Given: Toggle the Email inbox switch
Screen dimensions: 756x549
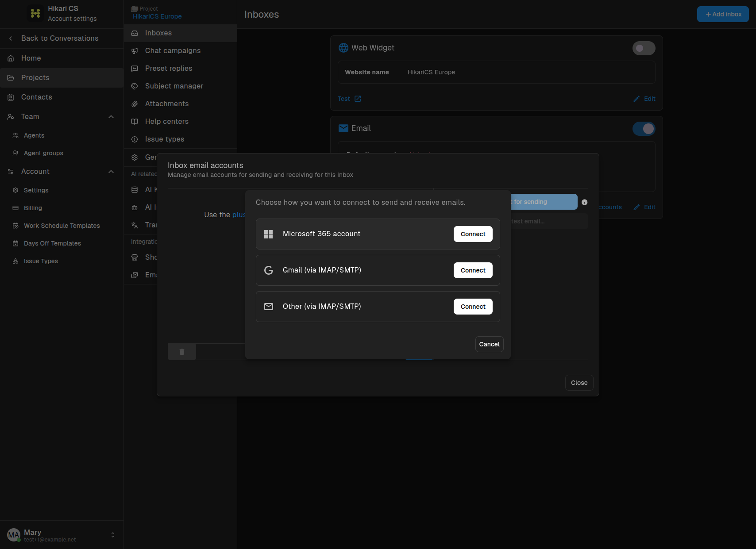Looking at the screenshot, I should pyautogui.click(x=644, y=129).
